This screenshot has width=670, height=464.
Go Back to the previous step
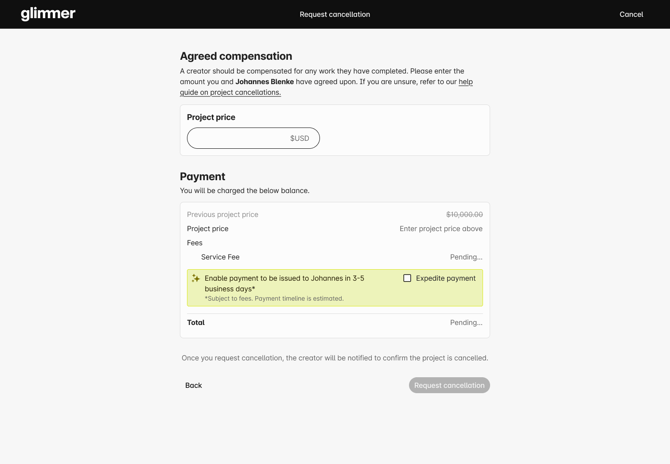click(193, 385)
